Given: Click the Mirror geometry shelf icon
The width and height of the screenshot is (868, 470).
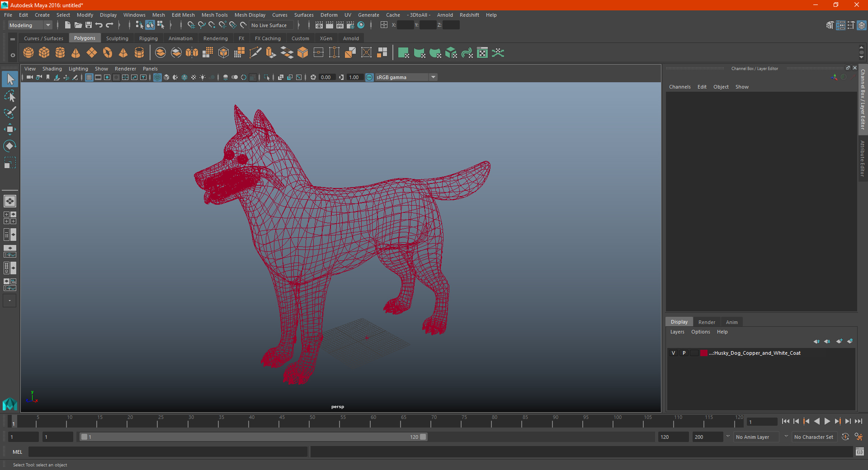Looking at the screenshot, I should (x=192, y=53).
